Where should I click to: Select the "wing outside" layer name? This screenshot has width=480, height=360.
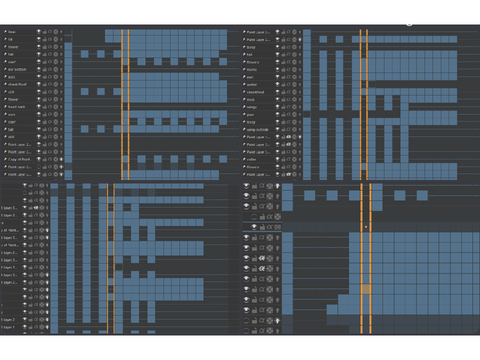click(x=257, y=130)
